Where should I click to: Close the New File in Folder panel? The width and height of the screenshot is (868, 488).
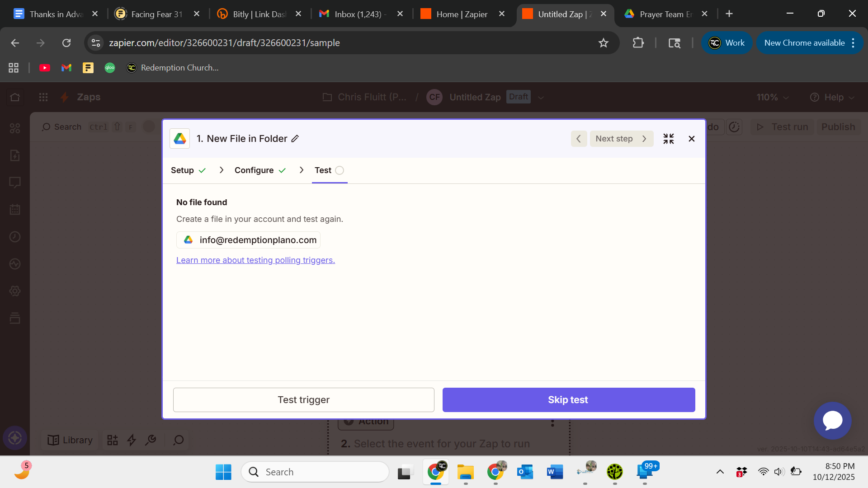[x=691, y=139]
